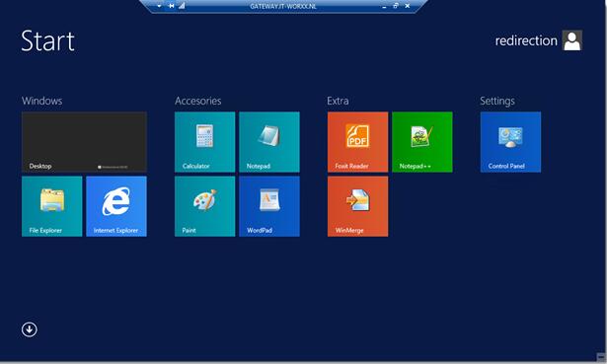
Task: Click the GATEWAY.IT-WORXX.NL connection title
Action: point(283,6)
